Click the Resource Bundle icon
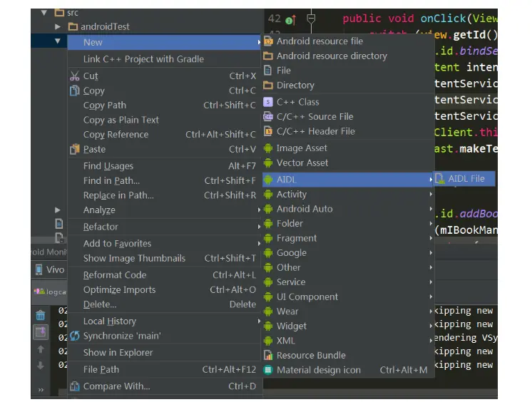This screenshot has height=402, width=532. (x=268, y=355)
